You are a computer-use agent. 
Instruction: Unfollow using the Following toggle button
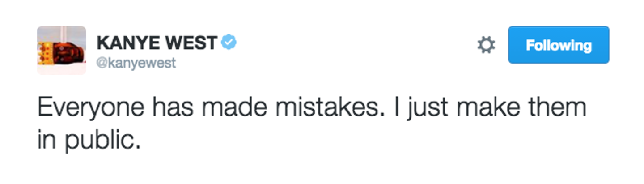(x=559, y=45)
